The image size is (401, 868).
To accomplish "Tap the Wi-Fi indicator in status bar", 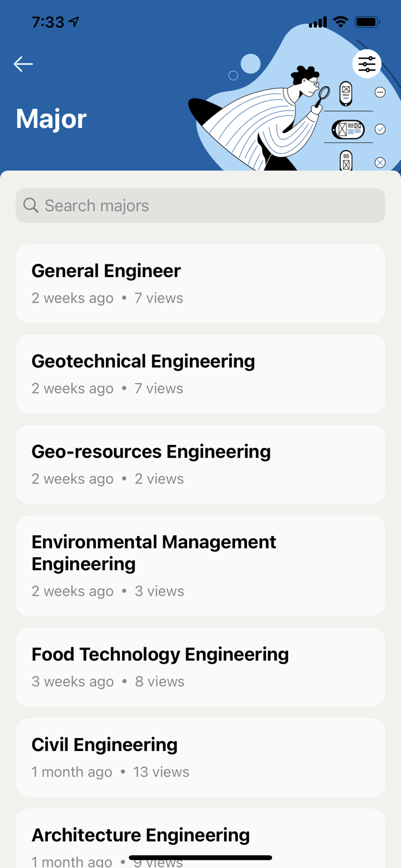I will 340,21.
